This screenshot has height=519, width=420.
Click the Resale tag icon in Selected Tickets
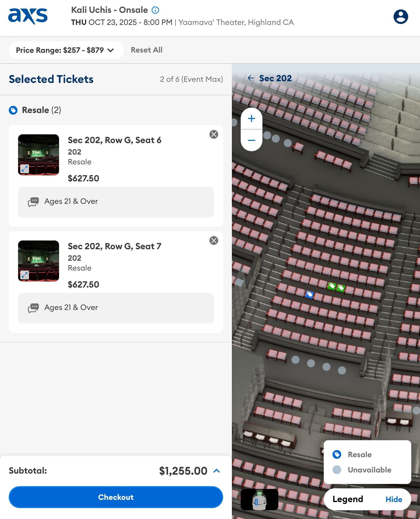coord(13,110)
